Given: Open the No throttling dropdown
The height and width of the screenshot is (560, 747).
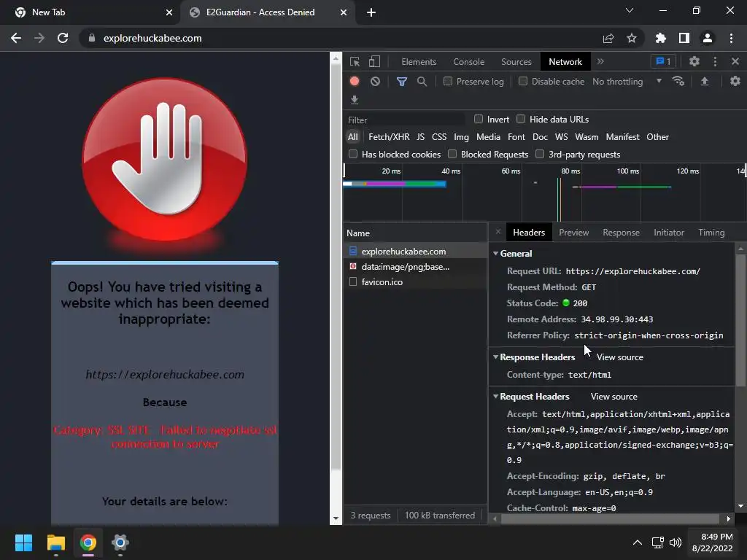Looking at the screenshot, I should point(627,82).
